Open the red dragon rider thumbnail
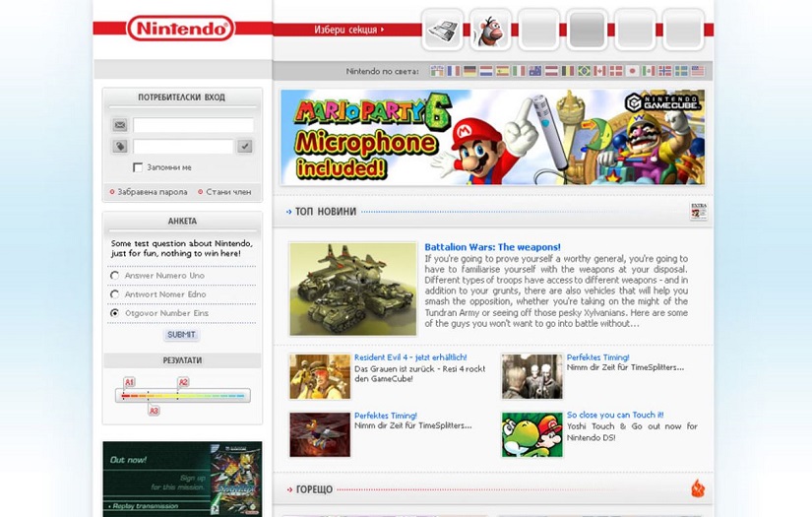This screenshot has width=812, height=517. click(320, 434)
